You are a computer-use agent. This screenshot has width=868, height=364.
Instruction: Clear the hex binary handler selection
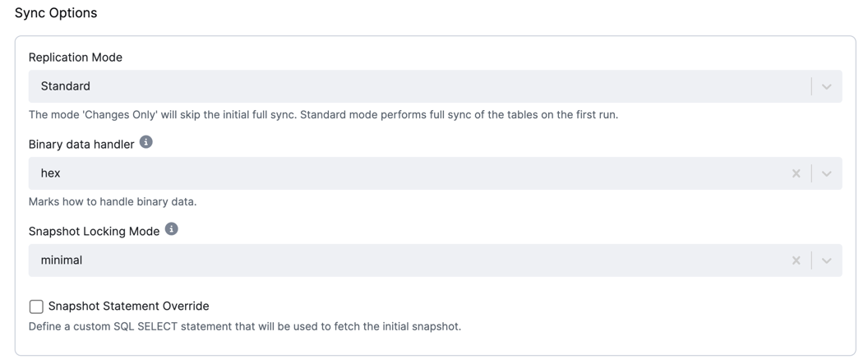pos(796,173)
